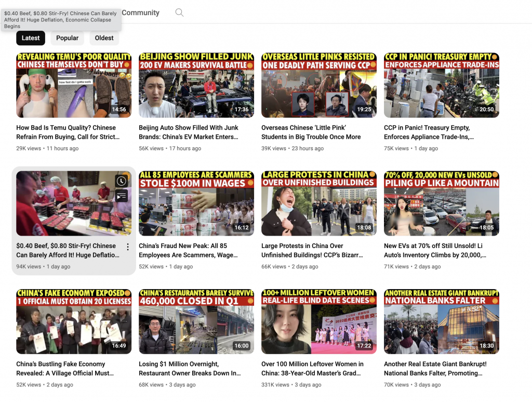This screenshot has height=402, width=532.
Task: Open the Beijing Auto Show video thumbnail
Action: coord(196,85)
